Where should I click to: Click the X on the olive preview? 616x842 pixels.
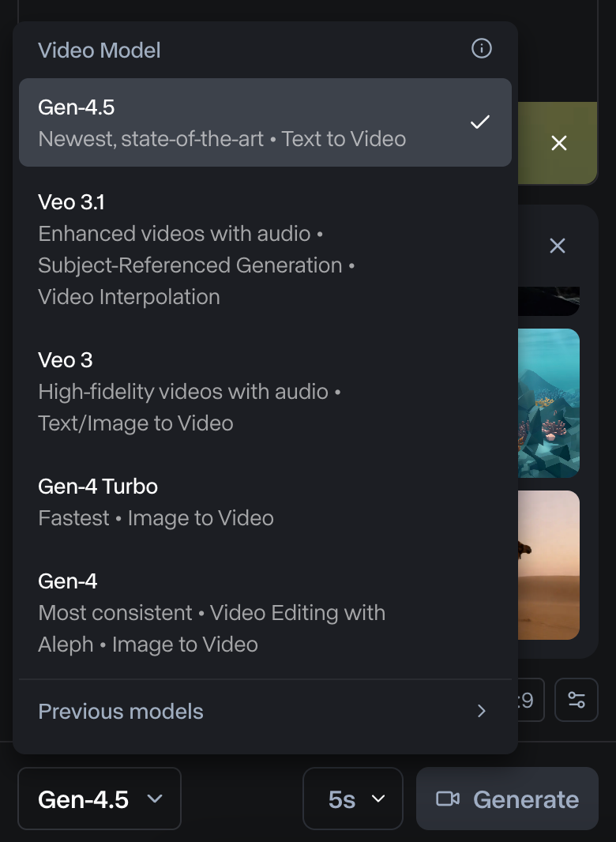[559, 143]
